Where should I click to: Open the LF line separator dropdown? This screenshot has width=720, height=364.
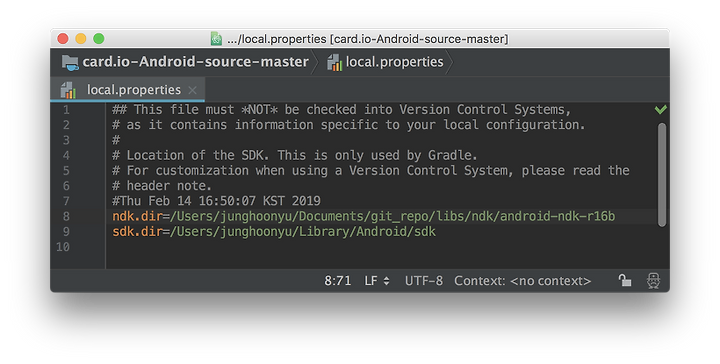point(377,280)
